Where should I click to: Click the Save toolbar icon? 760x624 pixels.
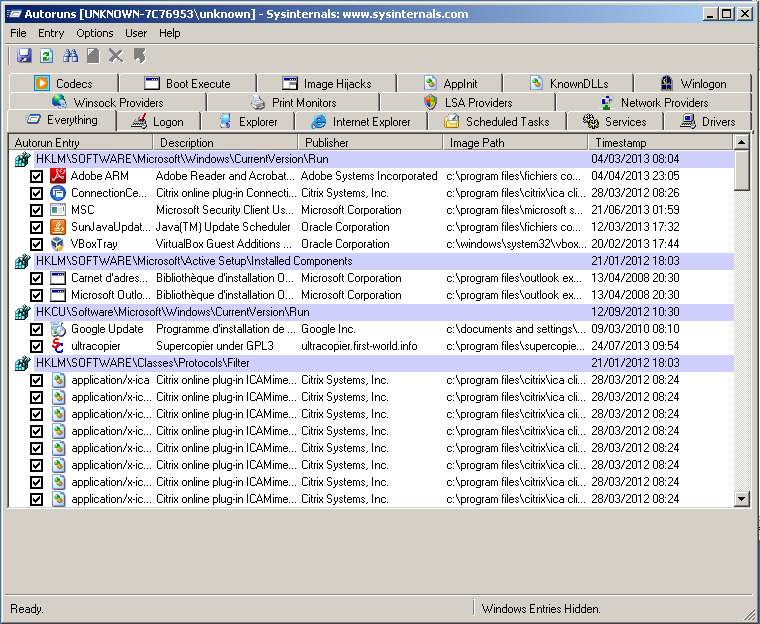[24, 56]
